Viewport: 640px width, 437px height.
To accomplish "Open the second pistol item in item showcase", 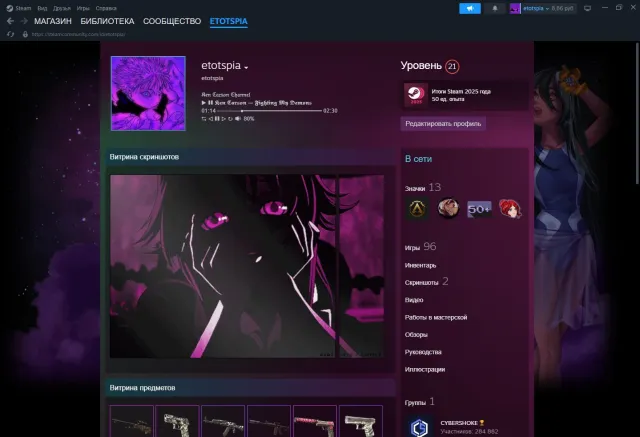I will click(x=177, y=421).
